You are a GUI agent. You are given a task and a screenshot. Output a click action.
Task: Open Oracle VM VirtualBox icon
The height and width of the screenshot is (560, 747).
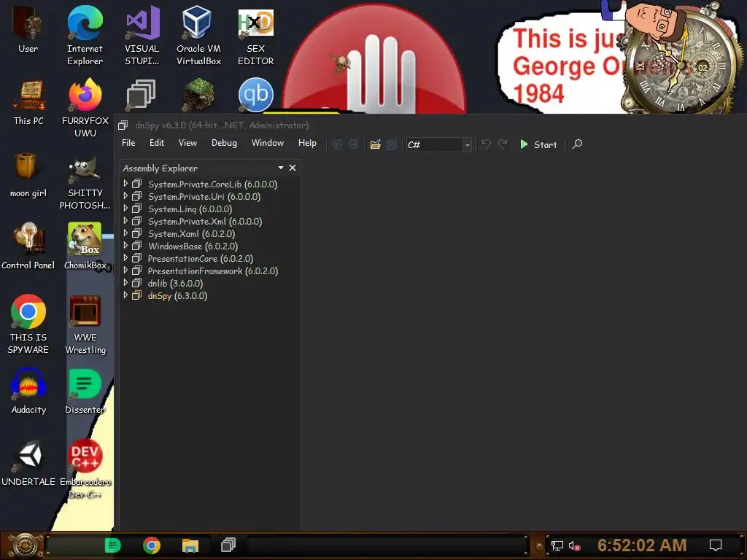pyautogui.click(x=198, y=35)
